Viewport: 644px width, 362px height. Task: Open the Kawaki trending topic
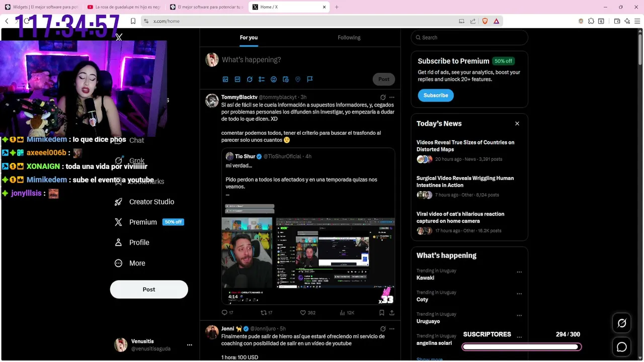[x=425, y=278]
